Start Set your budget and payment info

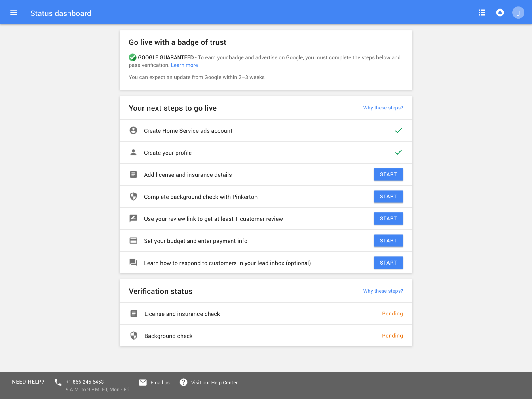388,241
